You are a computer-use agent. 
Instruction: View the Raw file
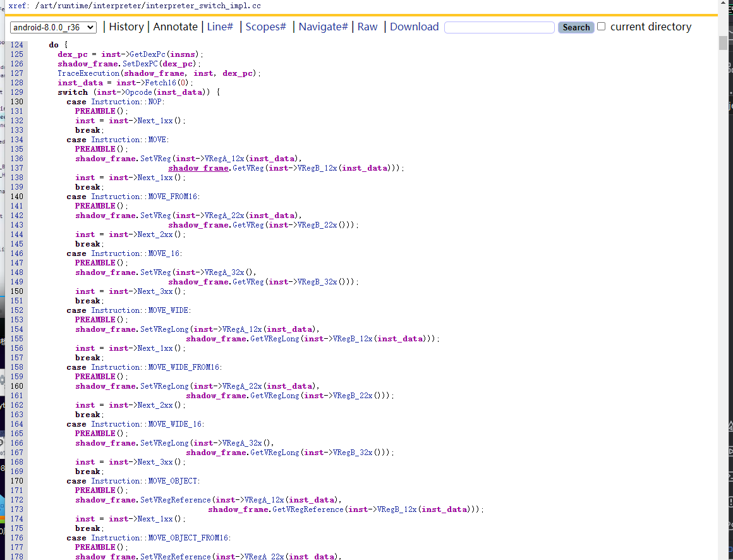coord(367,27)
